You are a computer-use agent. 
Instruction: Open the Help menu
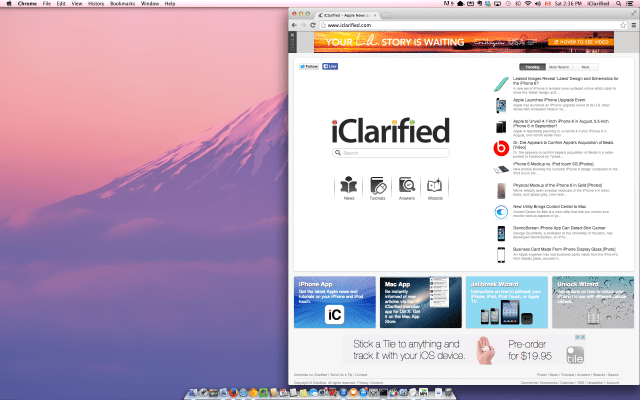(x=170, y=3)
